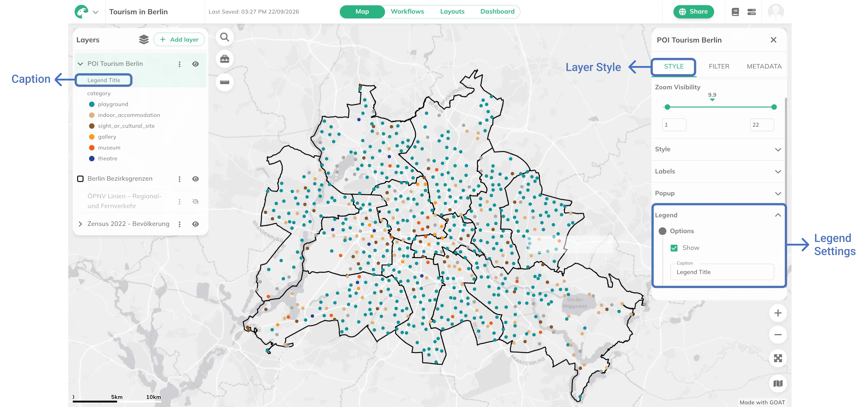Open the basemap selector
Viewport: 868px width, 407px height.
point(778,383)
